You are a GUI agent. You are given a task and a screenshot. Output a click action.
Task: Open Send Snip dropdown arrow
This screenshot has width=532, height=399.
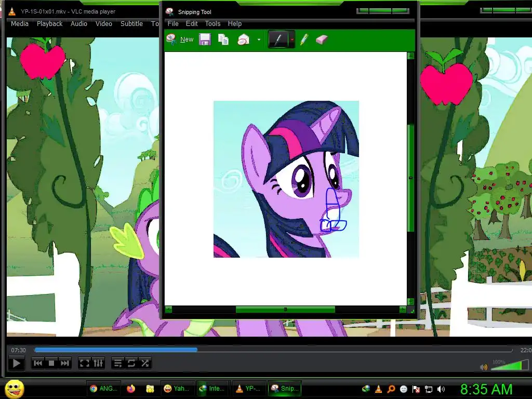pos(259,39)
